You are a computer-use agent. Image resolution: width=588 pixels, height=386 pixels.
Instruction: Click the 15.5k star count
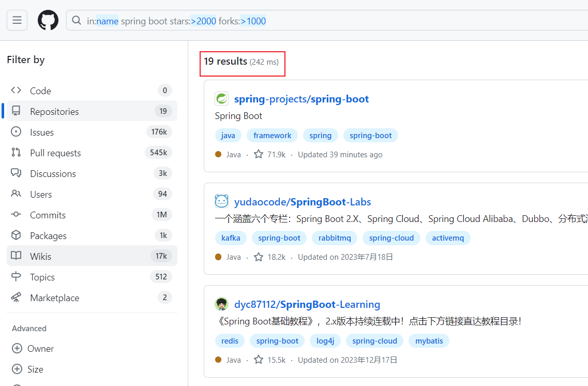click(269, 360)
